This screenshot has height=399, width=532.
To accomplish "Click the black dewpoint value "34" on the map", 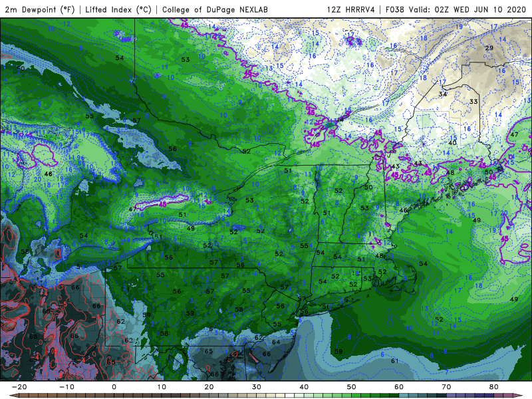I will click(442, 94).
